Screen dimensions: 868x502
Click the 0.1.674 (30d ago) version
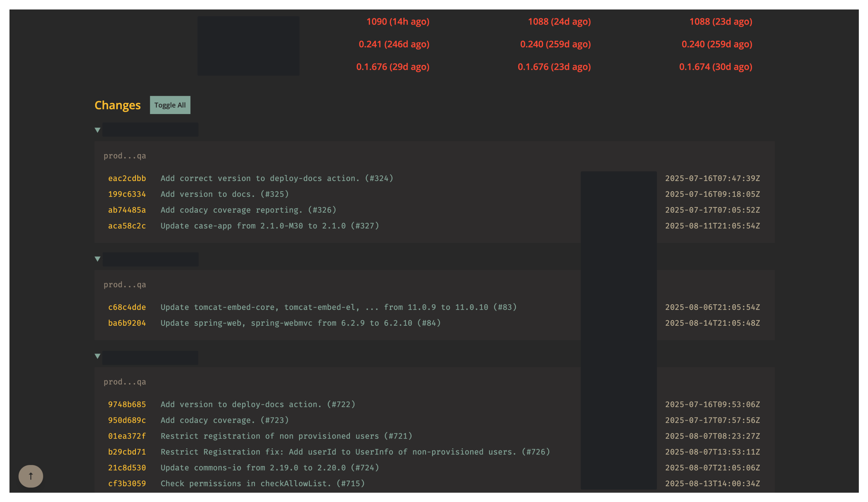coord(715,67)
